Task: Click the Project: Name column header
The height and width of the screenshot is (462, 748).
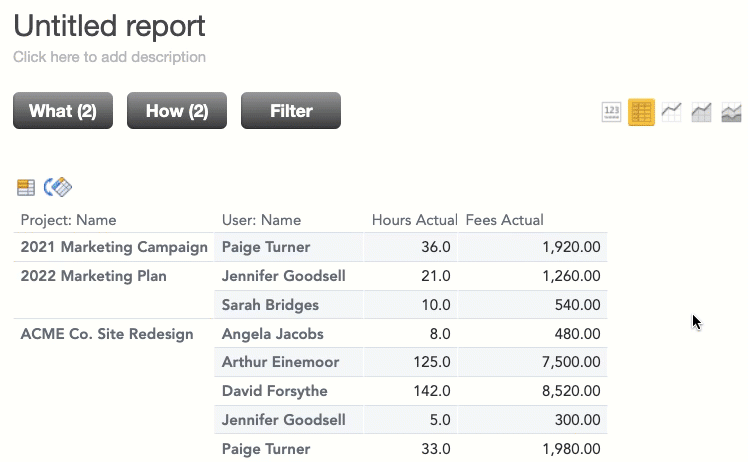Action: click(68, 220)
